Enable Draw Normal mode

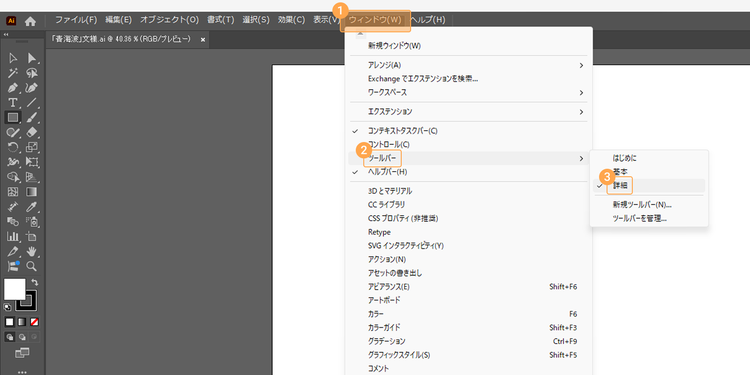[x=10, y=337]
